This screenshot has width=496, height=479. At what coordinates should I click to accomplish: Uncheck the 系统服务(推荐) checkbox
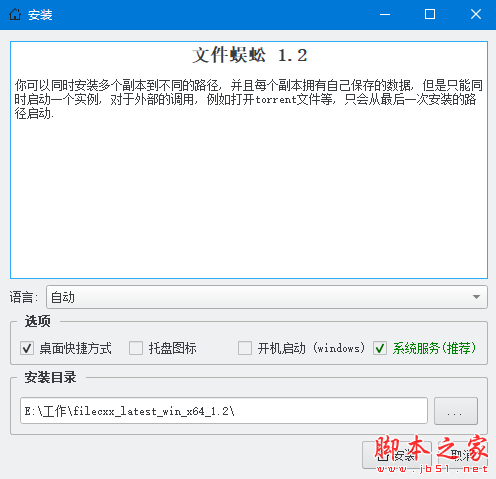(x=380, y=348)
